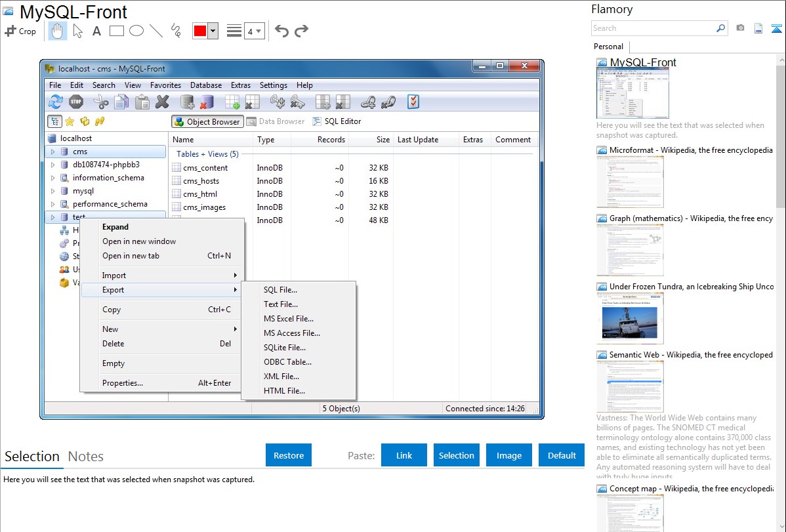Click the clipboard Paste icon
Viewport: 786px width, 532px height.
(142, 102)
